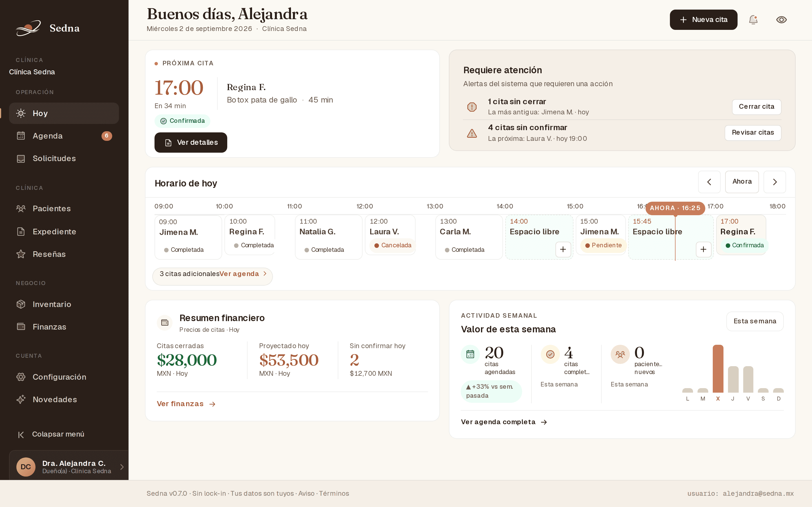This screenshot has width=812, height=507.
Task: Add appointment in 15:45 Espacio libre slot
Action: point(704,250)
